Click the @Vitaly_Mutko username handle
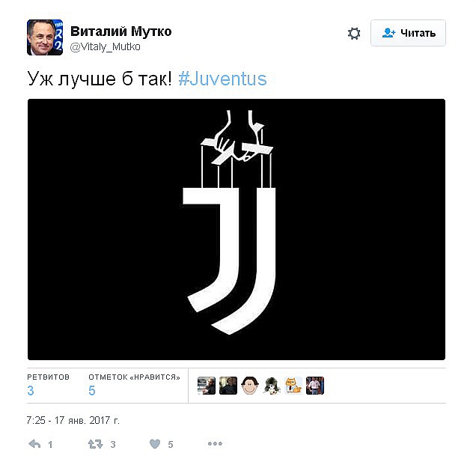 tap(106, 46)
